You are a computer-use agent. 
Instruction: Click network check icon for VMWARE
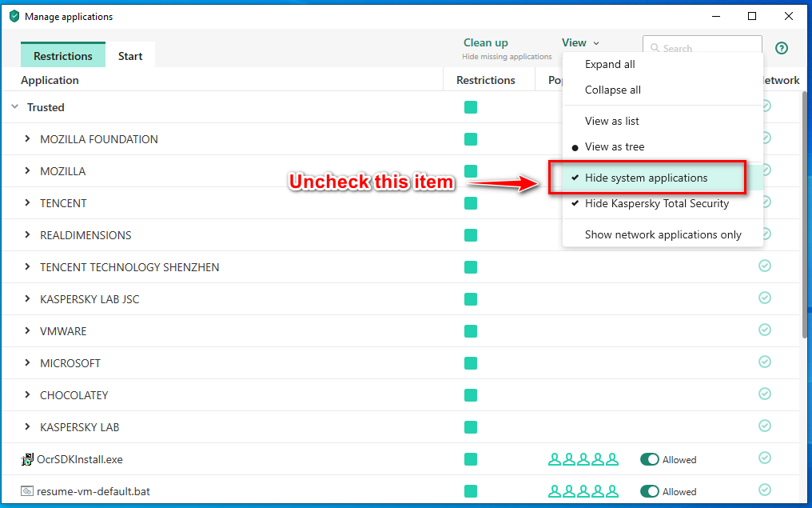click(764, 330)
